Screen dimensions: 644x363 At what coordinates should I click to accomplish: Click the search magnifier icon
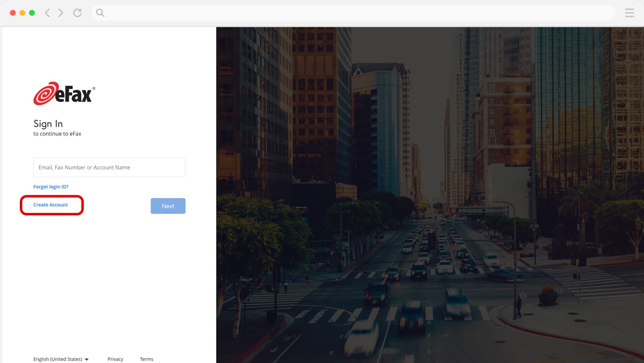point(99,13)
